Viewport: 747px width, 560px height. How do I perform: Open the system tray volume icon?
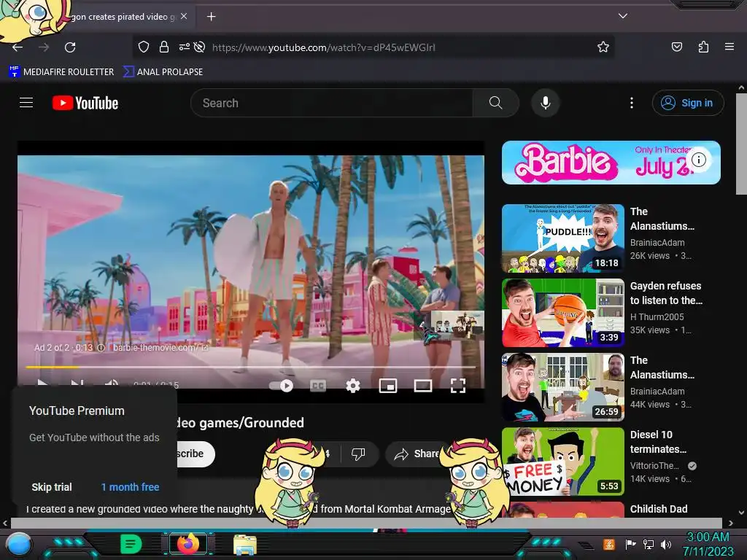point(666,544)
